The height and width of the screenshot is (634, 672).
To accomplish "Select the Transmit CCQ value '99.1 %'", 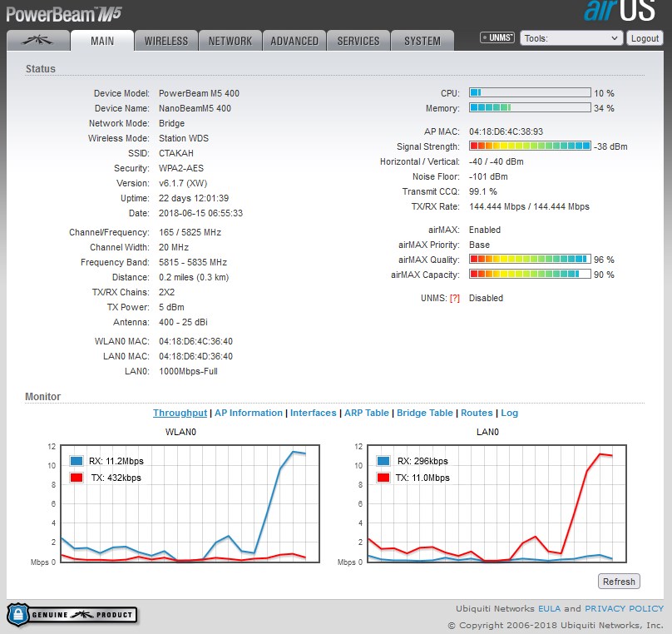I will pos(483,191).
